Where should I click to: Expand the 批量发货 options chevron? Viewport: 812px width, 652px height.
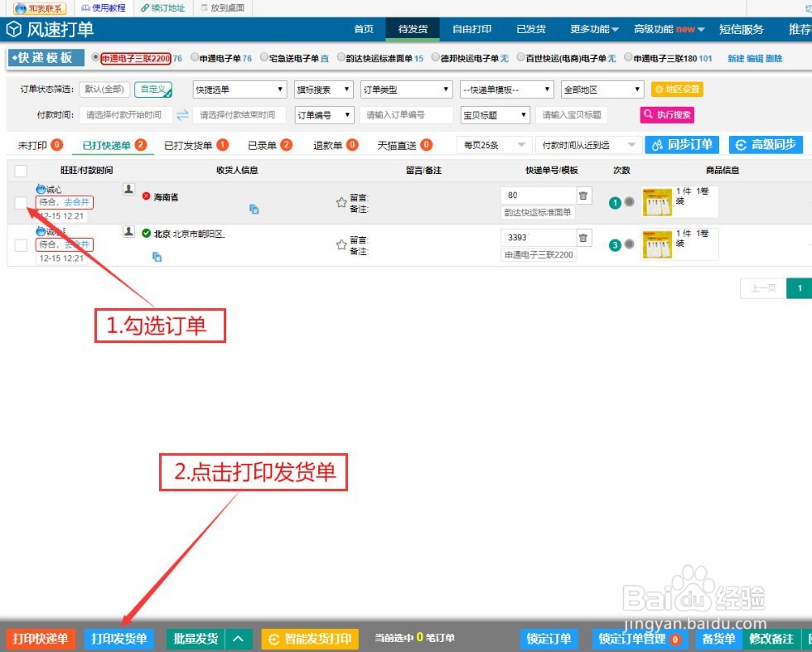(x=239, y=639)
